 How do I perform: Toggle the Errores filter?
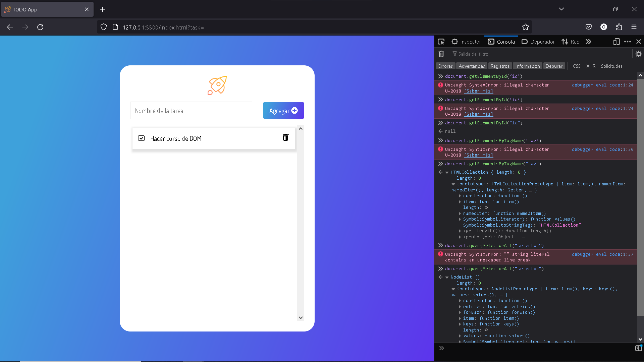(x=445, y=66)
